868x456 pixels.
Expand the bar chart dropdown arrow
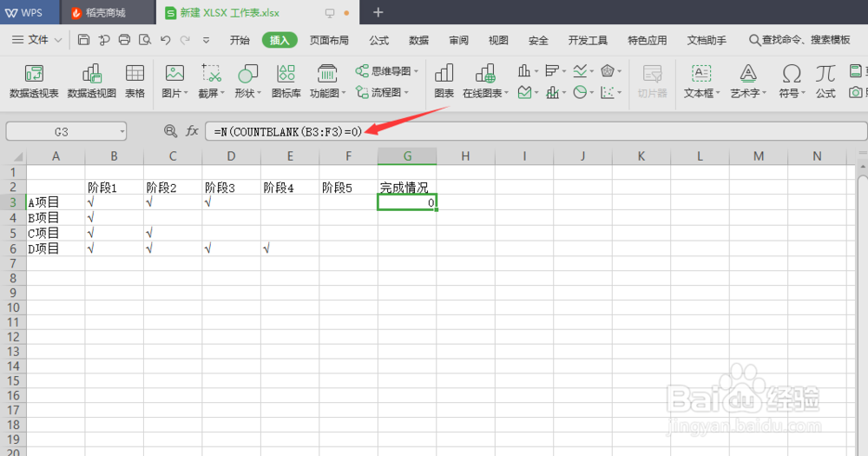pyautogui.click(x=564, y=71)
